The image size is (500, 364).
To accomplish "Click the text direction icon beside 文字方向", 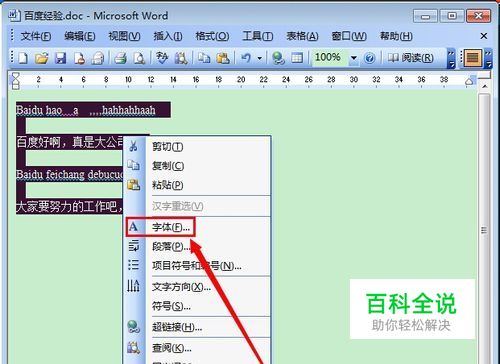I will (134, 286).
